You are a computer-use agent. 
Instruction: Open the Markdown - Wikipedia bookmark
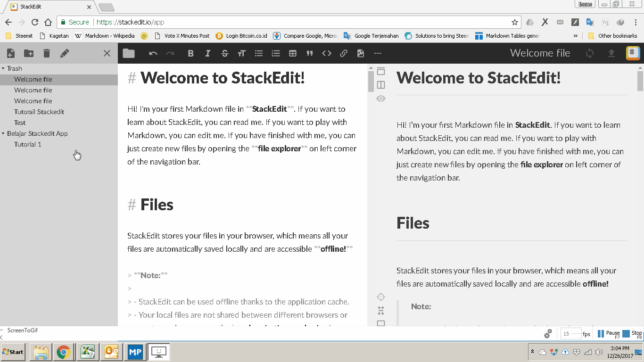pos(105,36)
